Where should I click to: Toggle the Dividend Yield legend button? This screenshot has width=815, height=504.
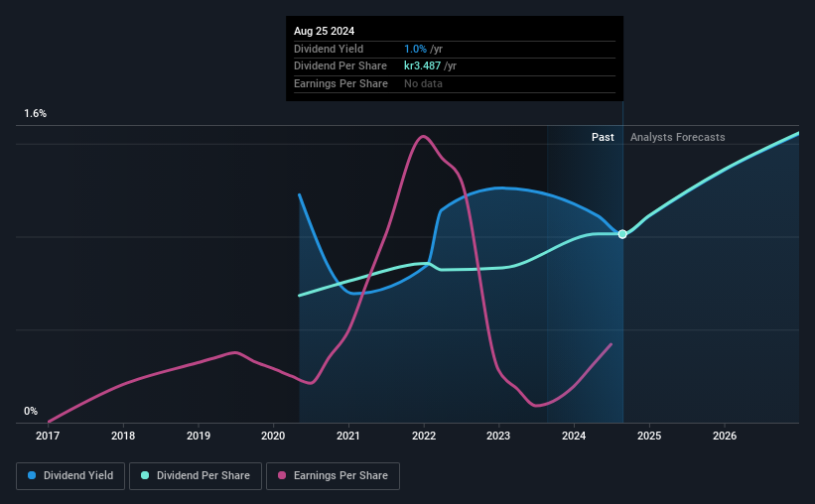coord(70,476)
